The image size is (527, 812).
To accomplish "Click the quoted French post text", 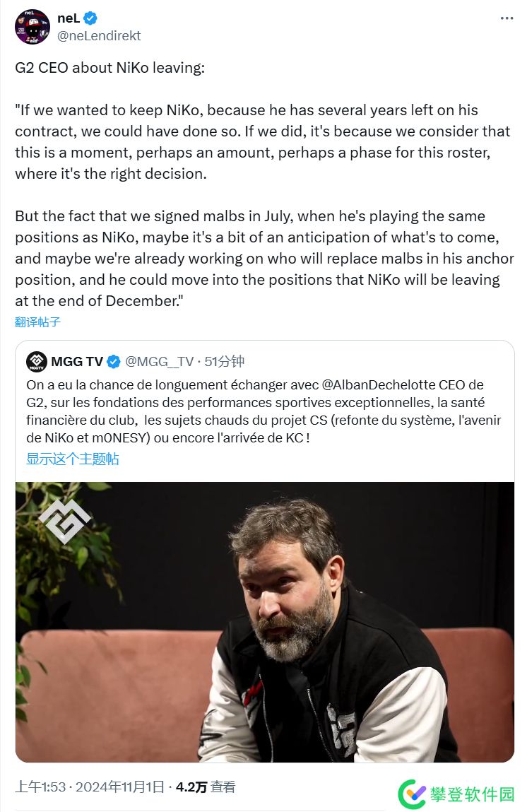I will pyautogui.click(x=265, y=411).
